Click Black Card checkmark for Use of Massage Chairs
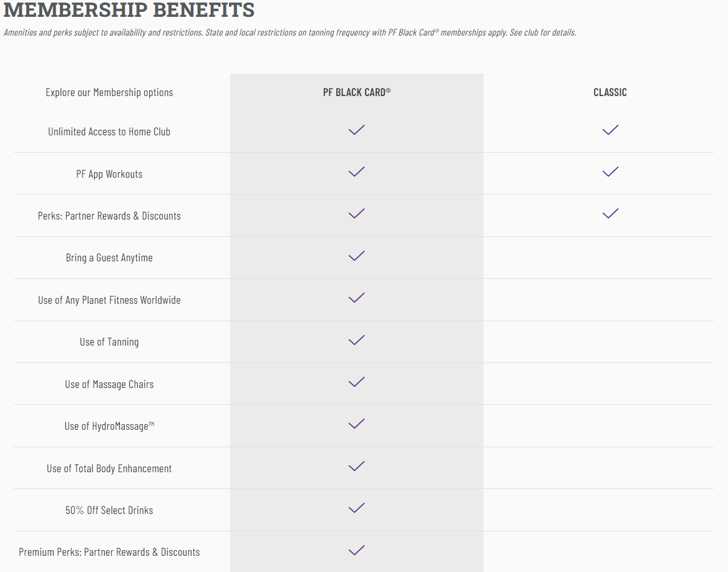Image resolution: width=728 pixels, height=572 pixels. (x=356, y=382)
